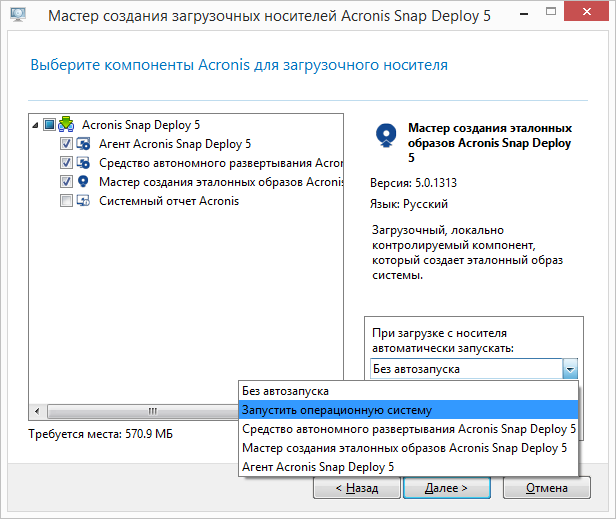
Task: Click the Далее > button
Action: (447, 488)
